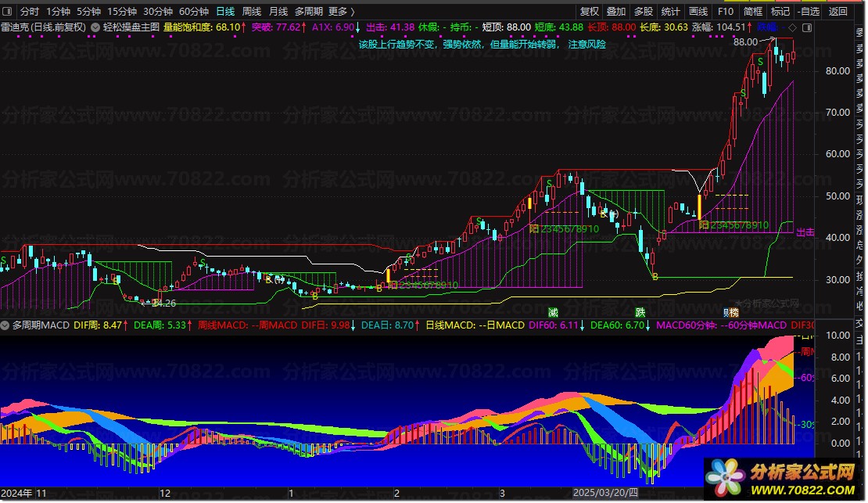Click the DIF周 8.47 readout

tap(101, 325)
